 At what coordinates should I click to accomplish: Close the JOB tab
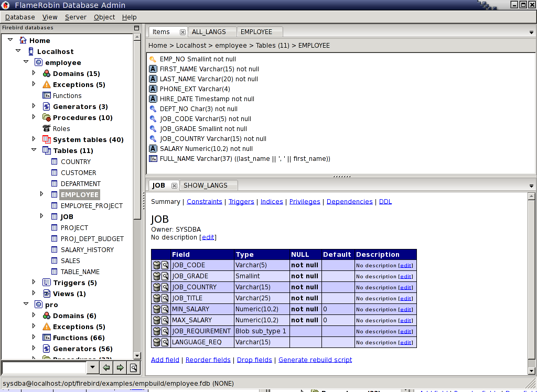pyautogui.click(x=174, y=186)
